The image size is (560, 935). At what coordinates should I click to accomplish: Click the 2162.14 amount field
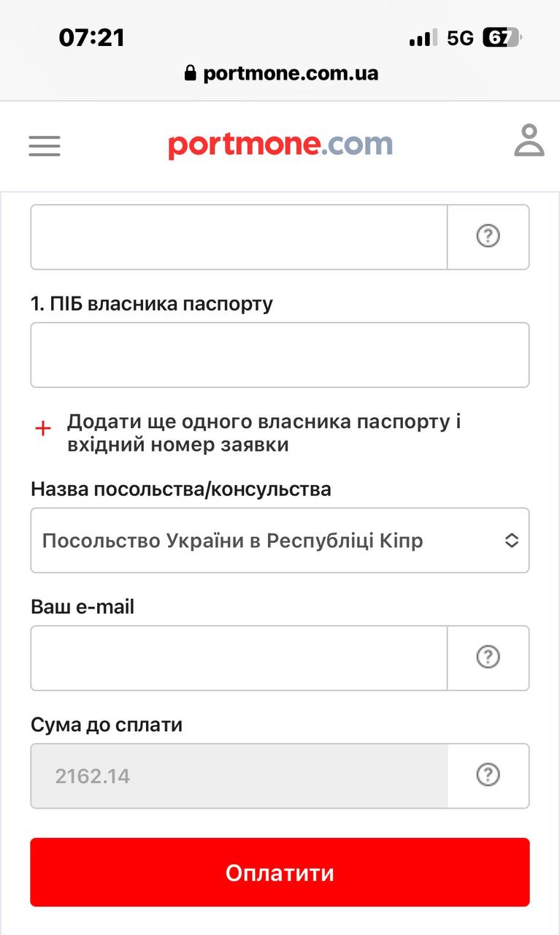tap(239, 775)
